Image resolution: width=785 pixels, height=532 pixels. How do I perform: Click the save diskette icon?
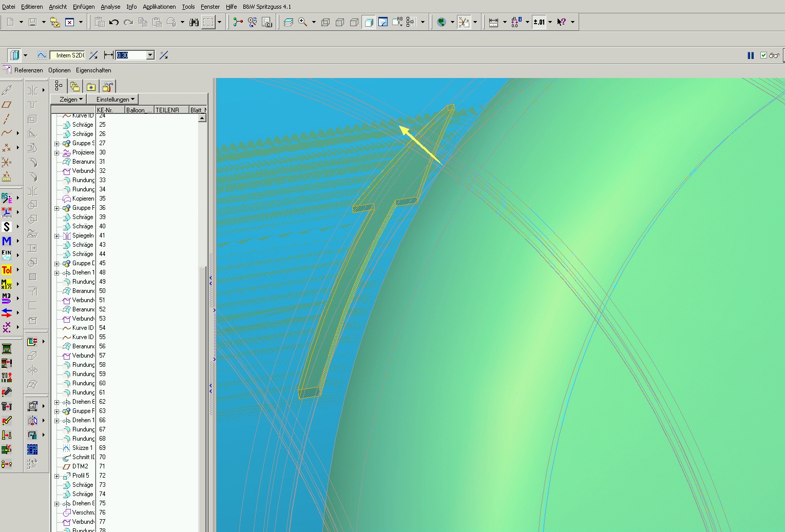coord(33,22)
